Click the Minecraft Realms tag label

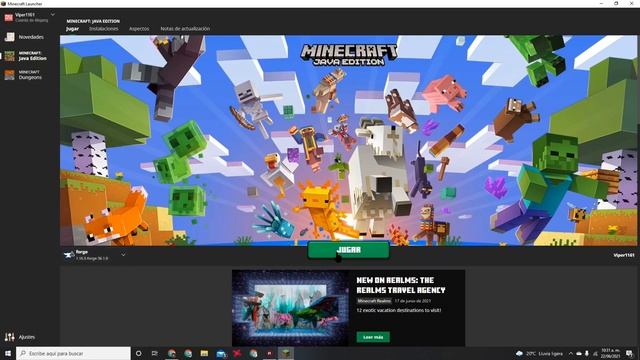click(374, 301)
